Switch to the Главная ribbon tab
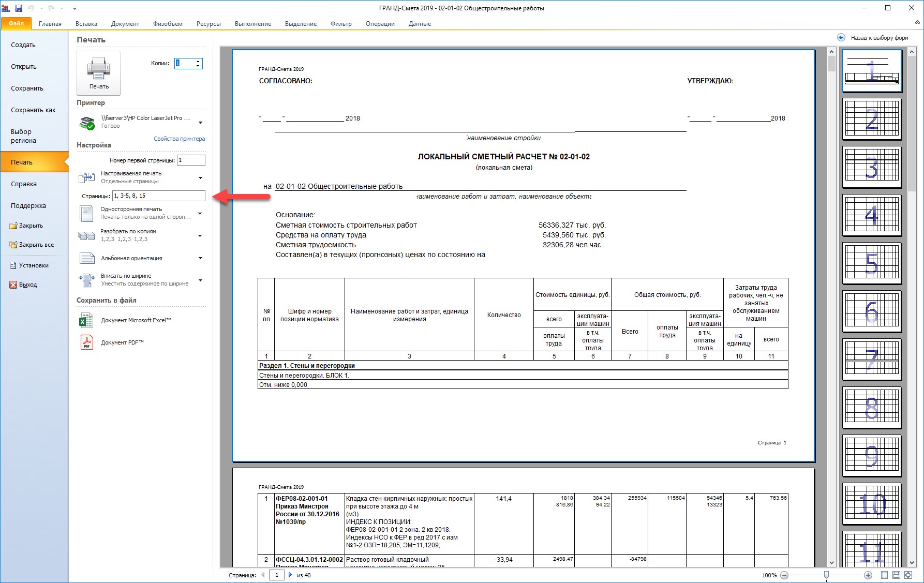This screenshot has width=924, height=583. click(50, 24)
